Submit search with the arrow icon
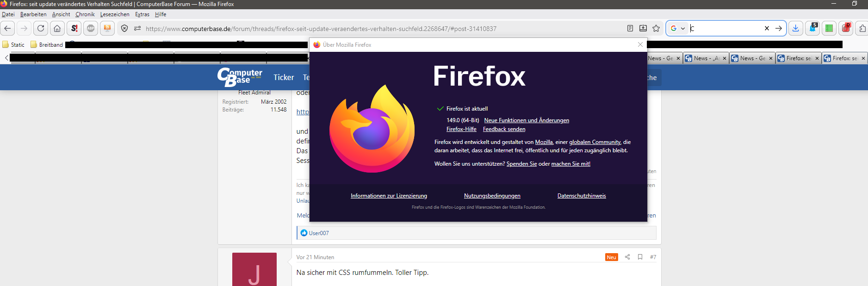Screen dimensions: 868x286 (x=779, y=28)
